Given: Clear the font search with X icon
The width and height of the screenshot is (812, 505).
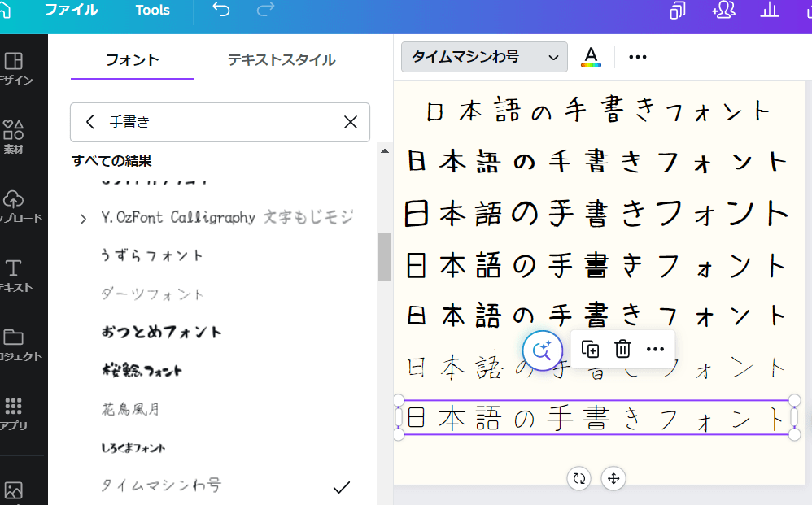Looking at the screenshot, I should (x=351, y=122).
